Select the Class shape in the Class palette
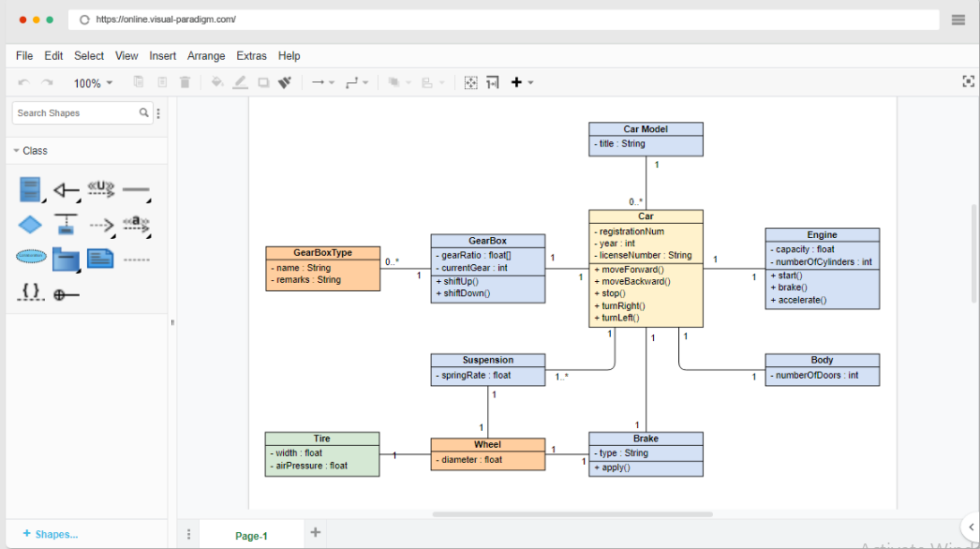 29,188
